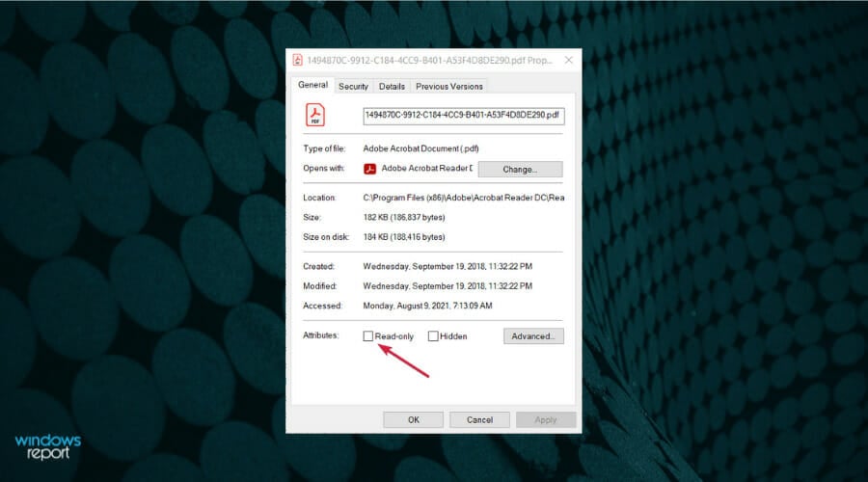Enable the Read-only attribute checkbox

tap(368, 335)
